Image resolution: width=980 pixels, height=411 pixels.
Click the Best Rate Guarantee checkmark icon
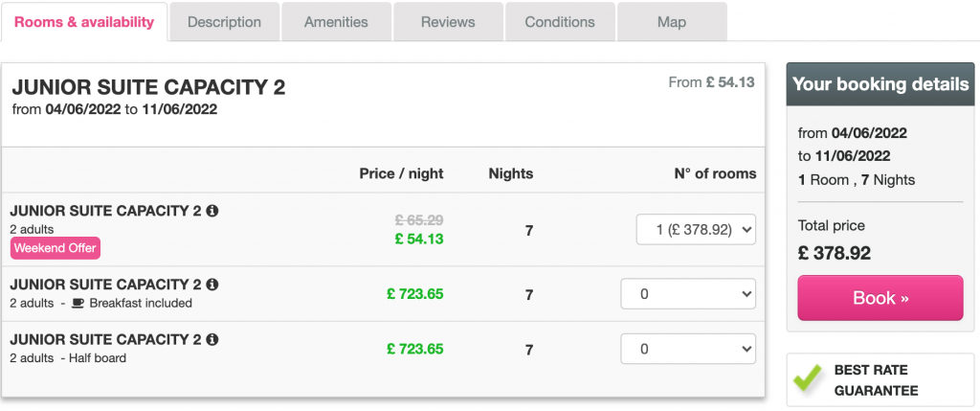(x=808, y=380)
